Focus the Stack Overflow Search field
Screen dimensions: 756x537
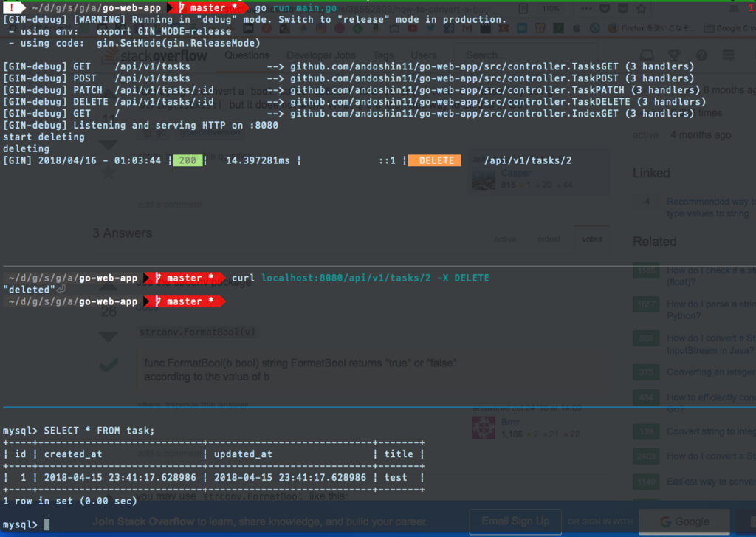tap(526, 55)
